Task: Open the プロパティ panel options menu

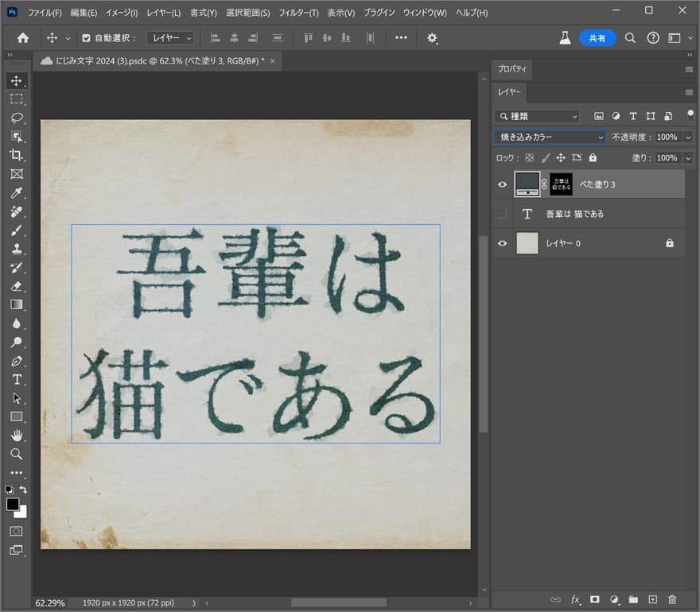Action: coord(689,70)
